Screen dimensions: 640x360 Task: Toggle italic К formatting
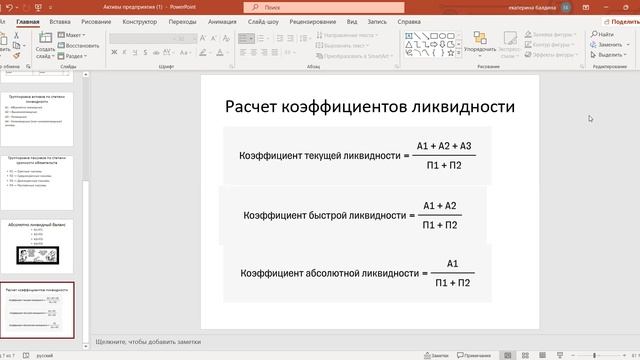coord(124,52)
